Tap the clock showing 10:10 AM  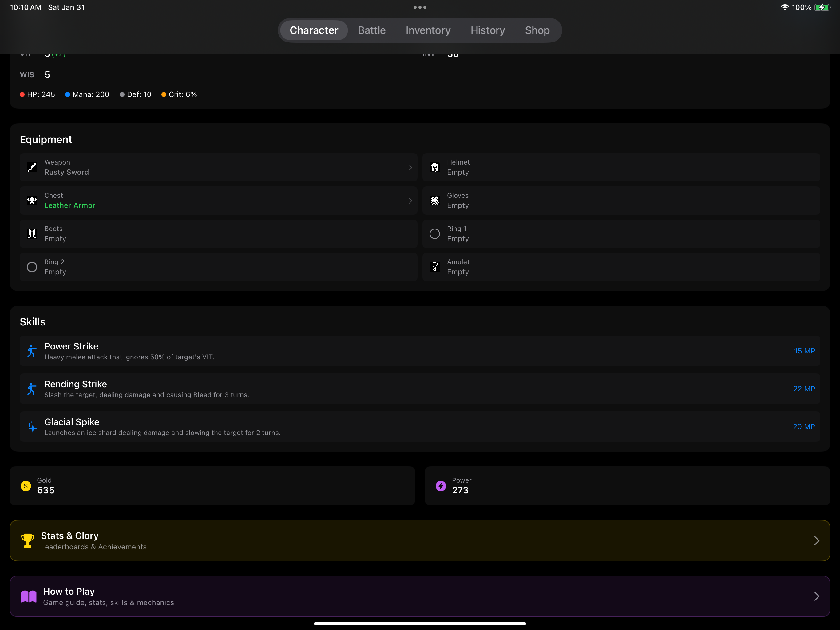click(x=26, y=7)
